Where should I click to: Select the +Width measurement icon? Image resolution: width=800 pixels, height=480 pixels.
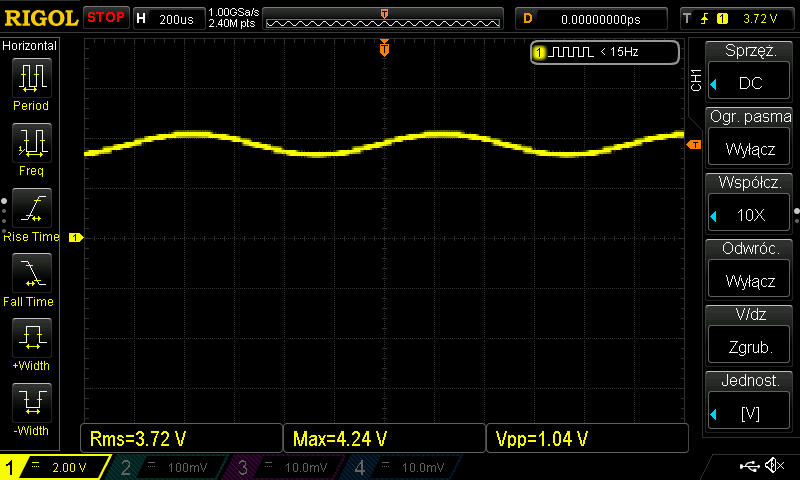coord(31,339)
